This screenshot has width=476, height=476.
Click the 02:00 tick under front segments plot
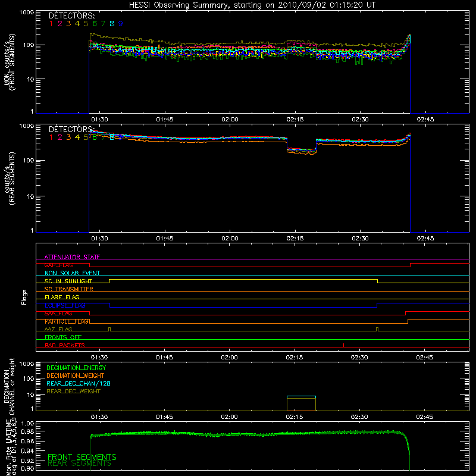[x=230, y=120]
